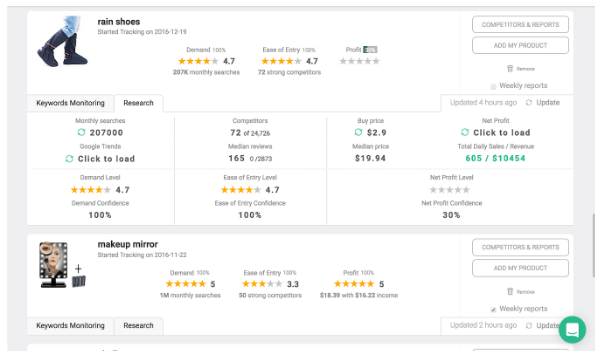The image size is (604, 360).
Task: Refresh the Buy price icon
Action: pyautogui.click(x=358, y=132)
